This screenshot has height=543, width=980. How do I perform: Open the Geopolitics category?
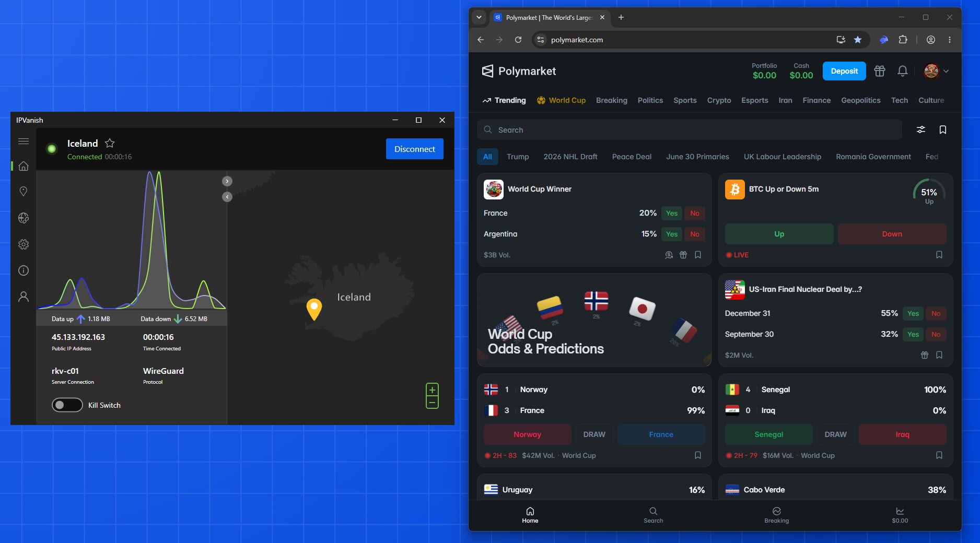[x=861, y=100]
